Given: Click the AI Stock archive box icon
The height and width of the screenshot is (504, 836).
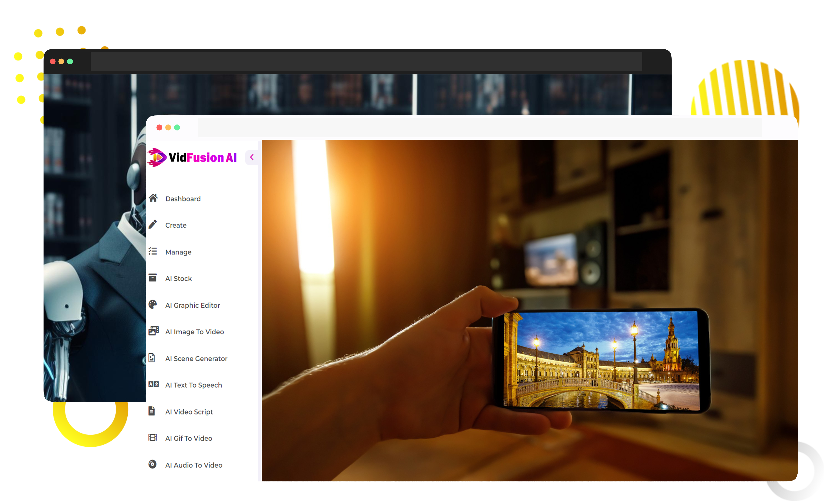Looking at the screenshot, I should pos(153,278).
